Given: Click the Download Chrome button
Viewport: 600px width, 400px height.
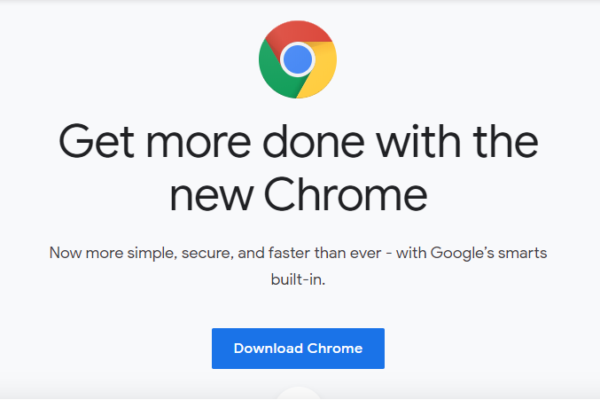Looking at the screenshot, I should point(298,348).
